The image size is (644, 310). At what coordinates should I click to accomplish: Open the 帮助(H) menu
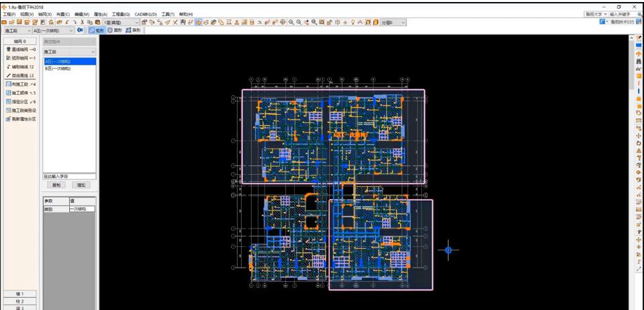(186, 14)
